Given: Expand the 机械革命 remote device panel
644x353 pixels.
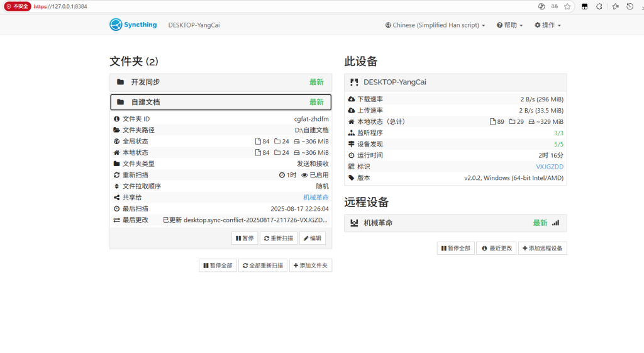Looking at the screenshot, I should pos(455,223).
